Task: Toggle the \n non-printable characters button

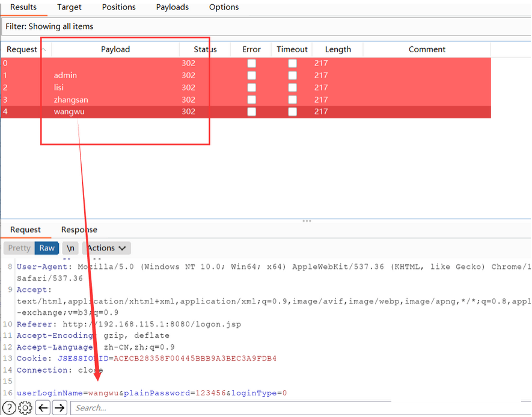Action: (70, 248)
